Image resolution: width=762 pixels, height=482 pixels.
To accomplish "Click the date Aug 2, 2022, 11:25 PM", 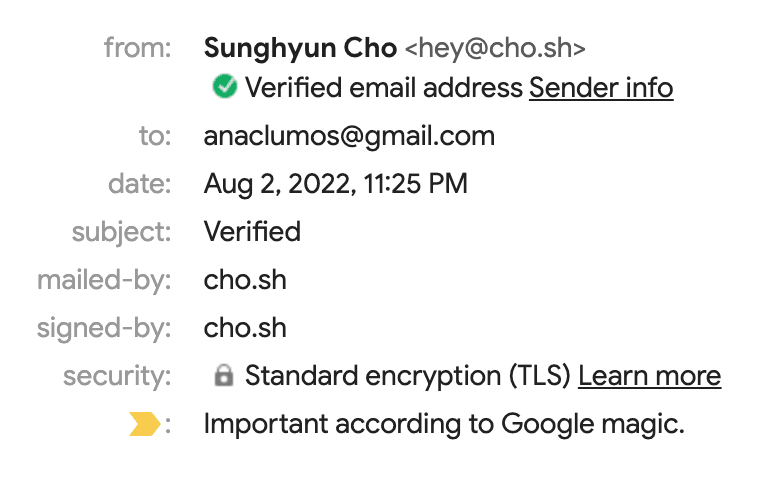I will point(336,184).
